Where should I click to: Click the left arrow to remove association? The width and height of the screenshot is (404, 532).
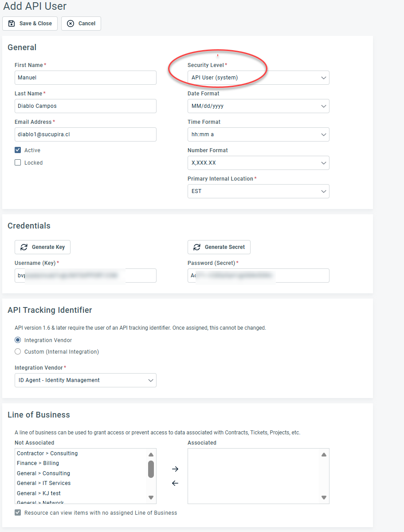pyautogui.click(x=175, y=484)
